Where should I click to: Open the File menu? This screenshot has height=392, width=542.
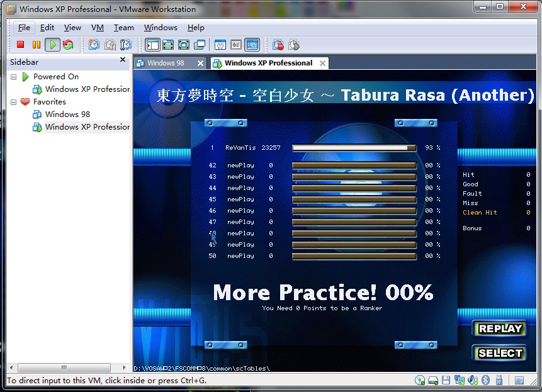point(24,28)
